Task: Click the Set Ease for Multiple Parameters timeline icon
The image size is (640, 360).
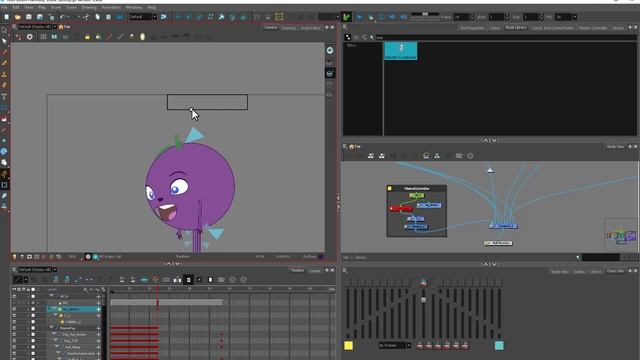Action: (155, 280)
